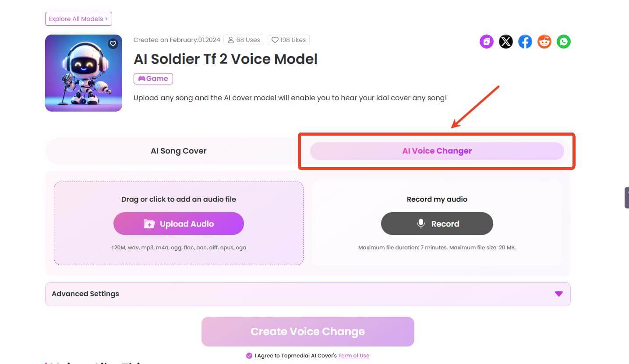Share the model on Facebook
Image resolution: width=629 pixels, height=364 pixels.
tap(525, 42)
